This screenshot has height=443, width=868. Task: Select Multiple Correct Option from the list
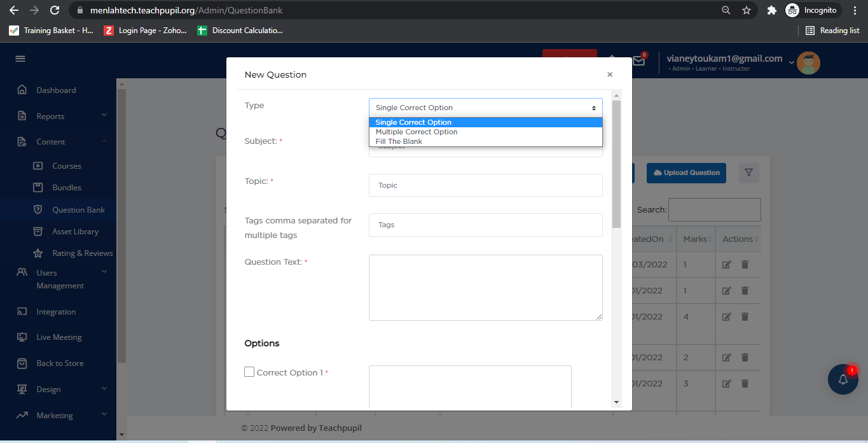(417, 132)
